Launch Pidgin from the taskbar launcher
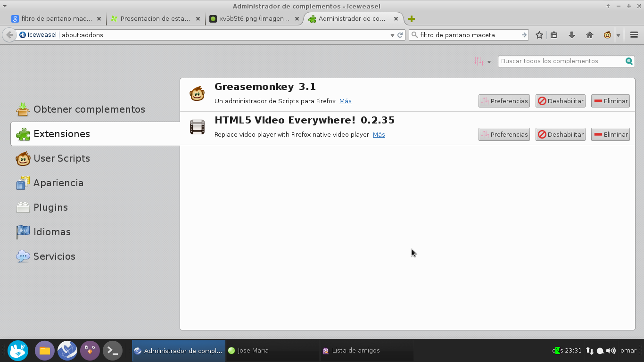Viewport: 644px width, 362px height. (x=90, y=351)
